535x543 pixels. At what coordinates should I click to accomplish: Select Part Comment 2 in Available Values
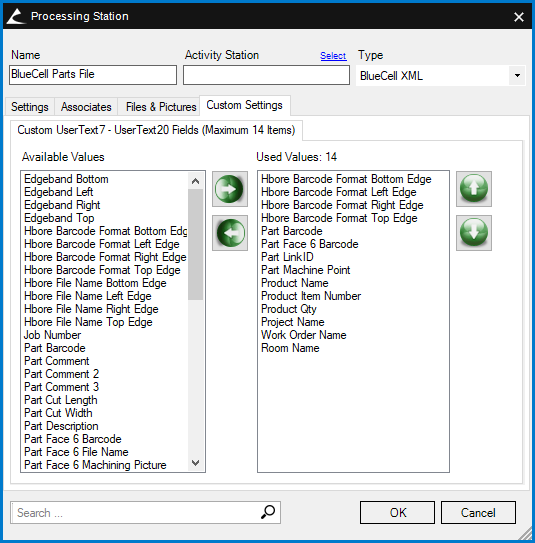click(x=61, y=374)
